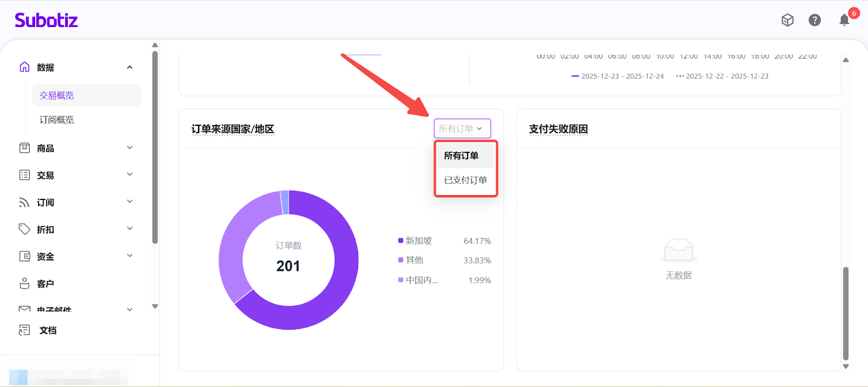
Task: Click the 折扣 tag icon
Action: [24, 229]
